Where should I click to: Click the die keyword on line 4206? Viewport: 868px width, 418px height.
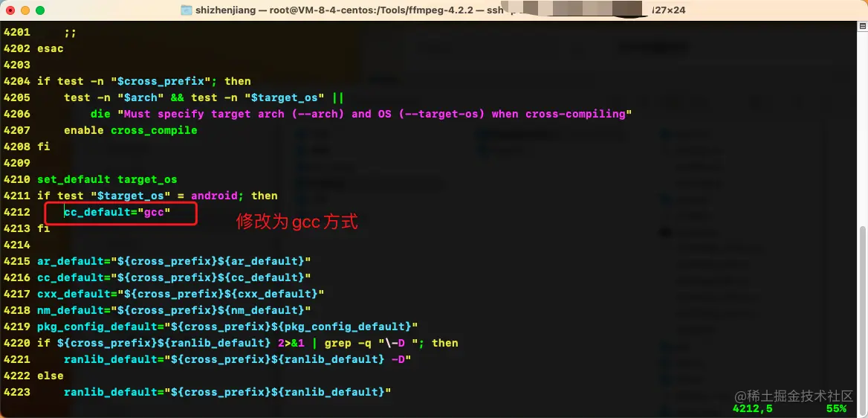coord(101,115)
